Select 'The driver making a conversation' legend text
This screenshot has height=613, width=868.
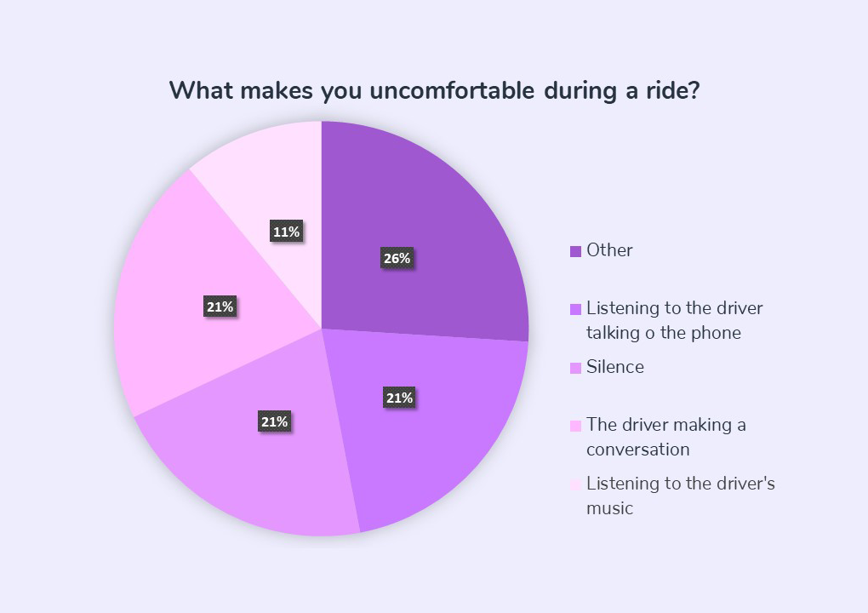point(666,437)
